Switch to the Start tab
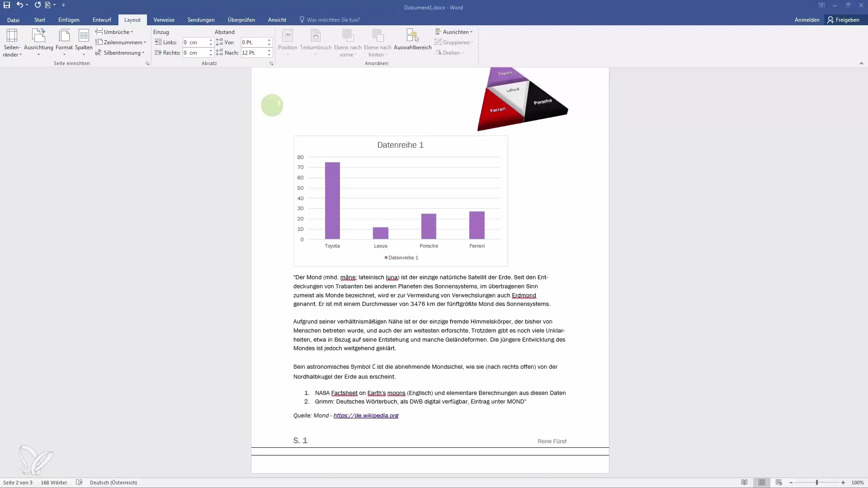 tap(40, 20)
